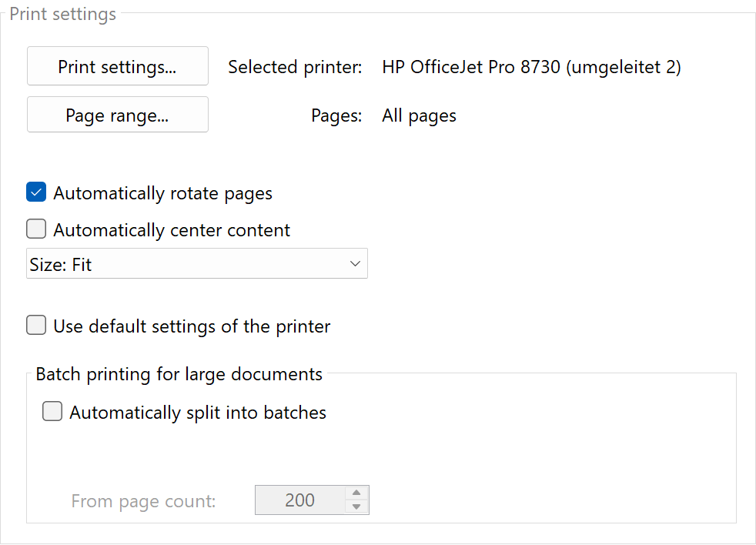Click the "From page count:" label
Viewport: 756px width, 545px height.
pyautogui.click(x=143, y=500)
